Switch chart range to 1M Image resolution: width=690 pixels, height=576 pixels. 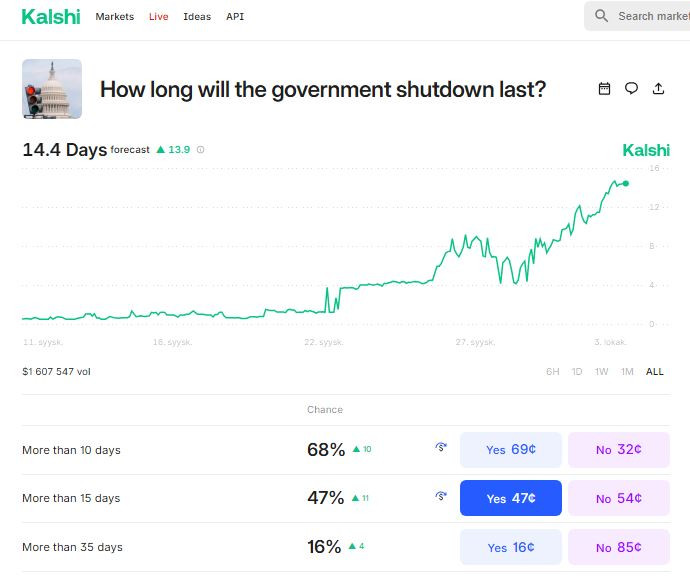pyautogui.click(x=627, y=372)
